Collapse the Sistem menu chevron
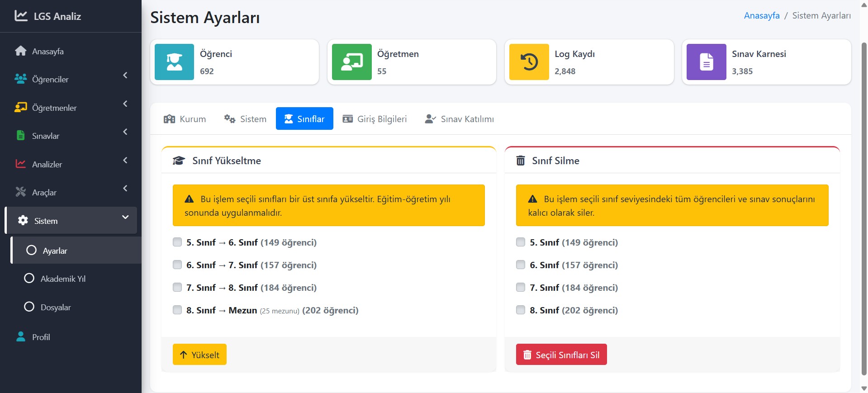Screen dimensions: 868x393 point(125,217)
